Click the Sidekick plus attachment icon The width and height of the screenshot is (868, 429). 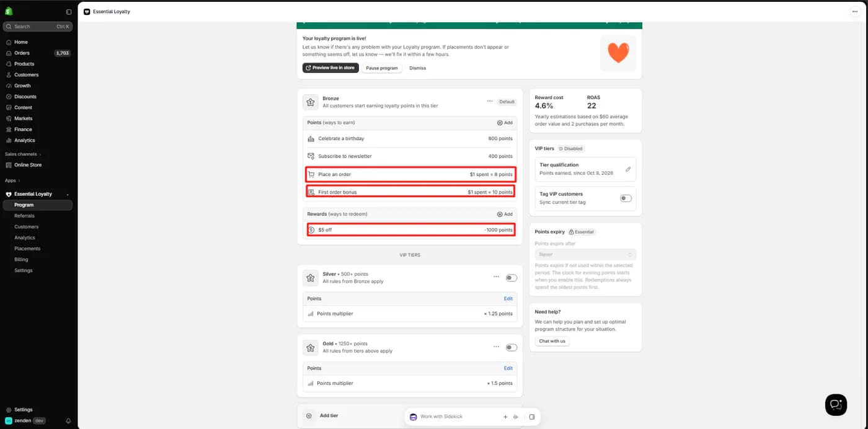coord(505,417)
